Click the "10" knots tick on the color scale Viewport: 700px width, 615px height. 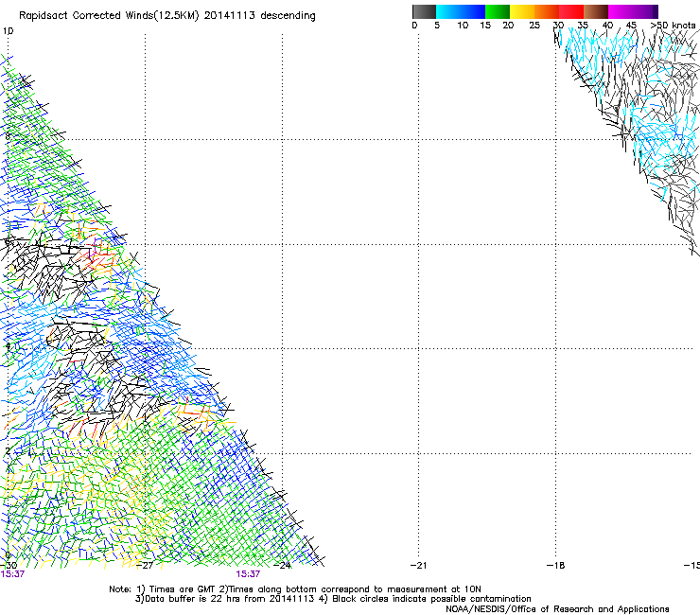coord(463,26)
